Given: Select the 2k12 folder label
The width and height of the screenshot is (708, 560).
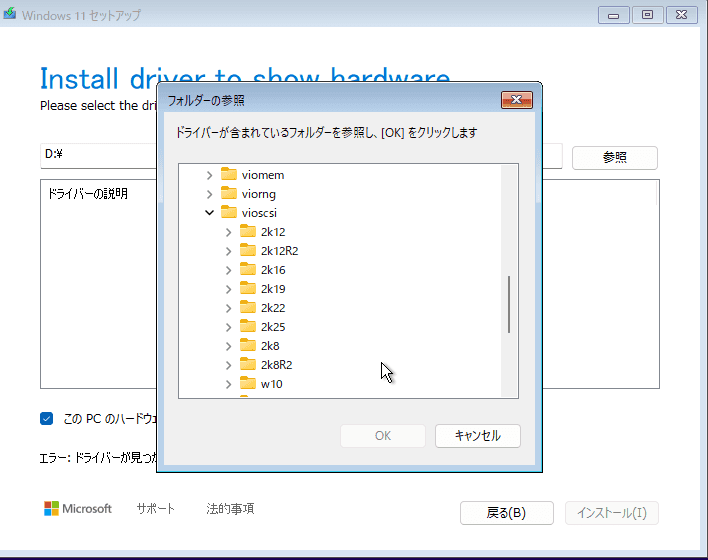Looking at the screenshot, I should click(x=273, y=232).
